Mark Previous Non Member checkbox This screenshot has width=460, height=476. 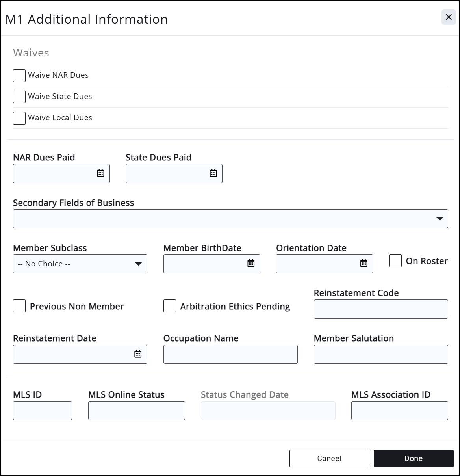tap(19, 306)
